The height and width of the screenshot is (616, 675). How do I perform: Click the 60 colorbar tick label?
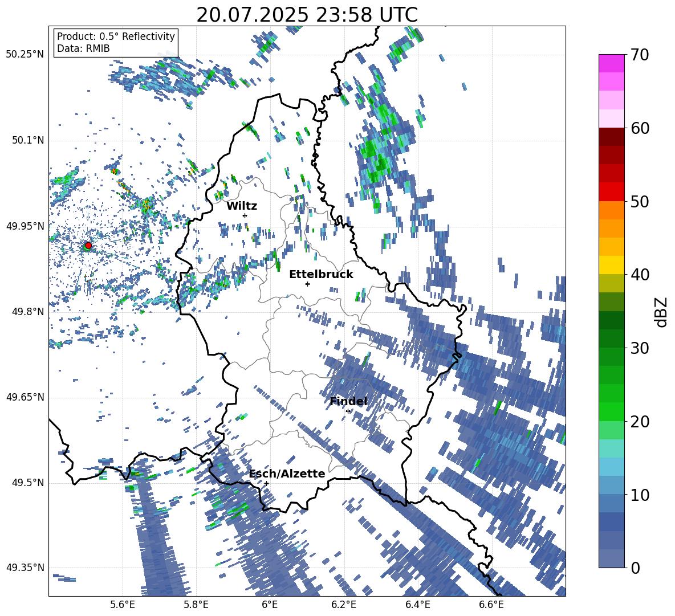(640, 128)
